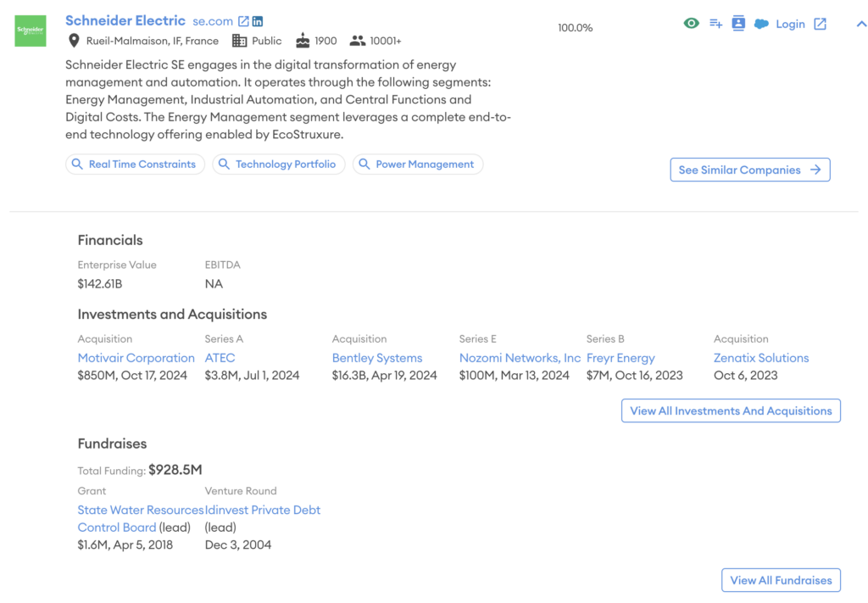
Task: Click the $7M, Oct 16, 2023 deal text
Action: (634, 376)
